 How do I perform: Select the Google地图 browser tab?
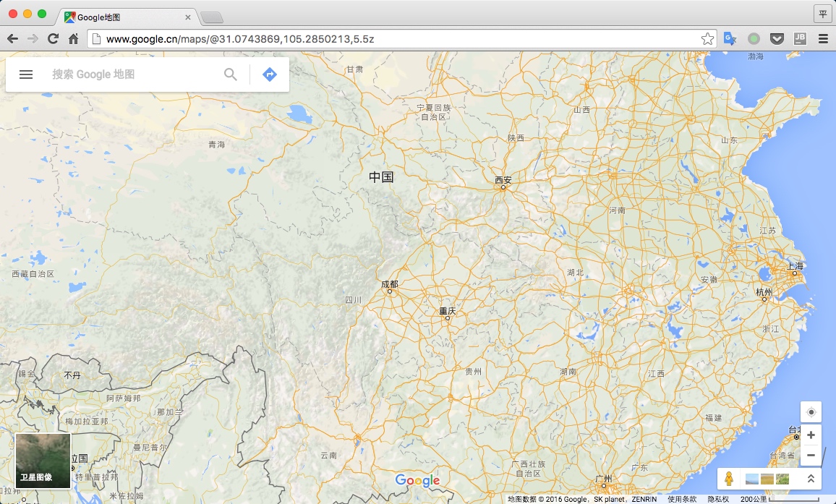click(127, 17)
